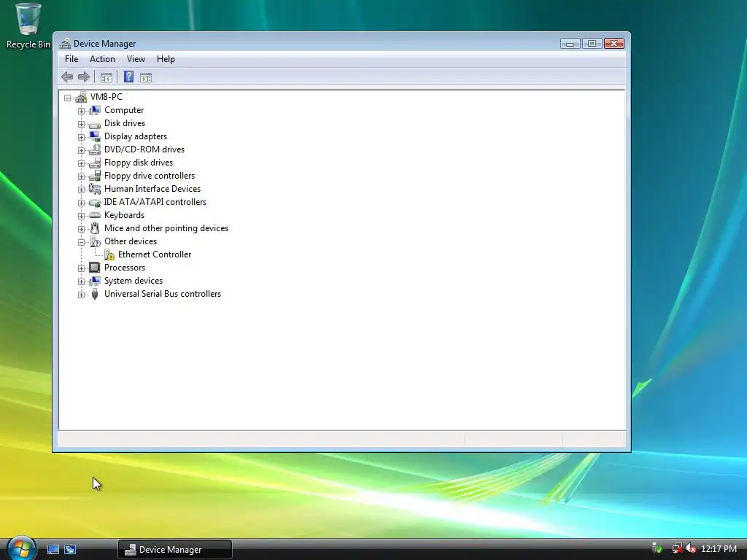Click the Universal Serial Bus plug icon
Image resolution: width=747 pixels, height=560 pixels.
(x=95, y=294)
